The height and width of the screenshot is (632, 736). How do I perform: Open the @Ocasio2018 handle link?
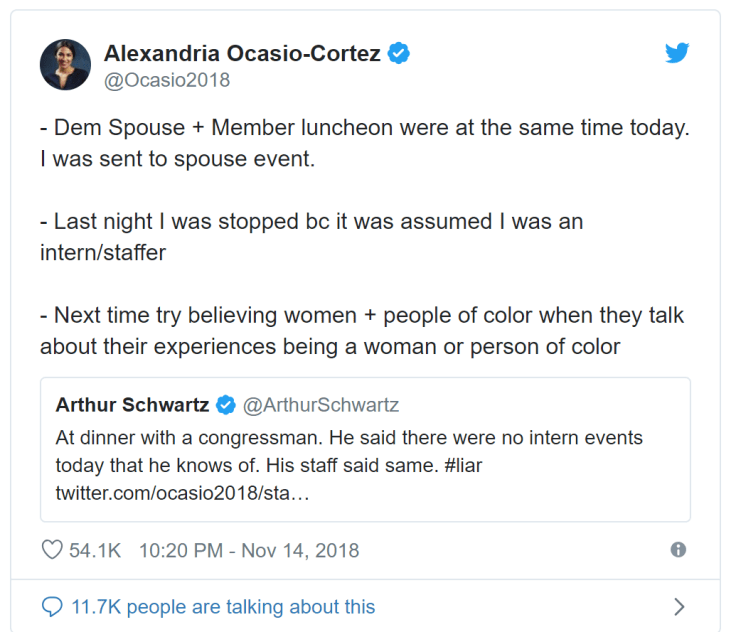coord(166,80)
